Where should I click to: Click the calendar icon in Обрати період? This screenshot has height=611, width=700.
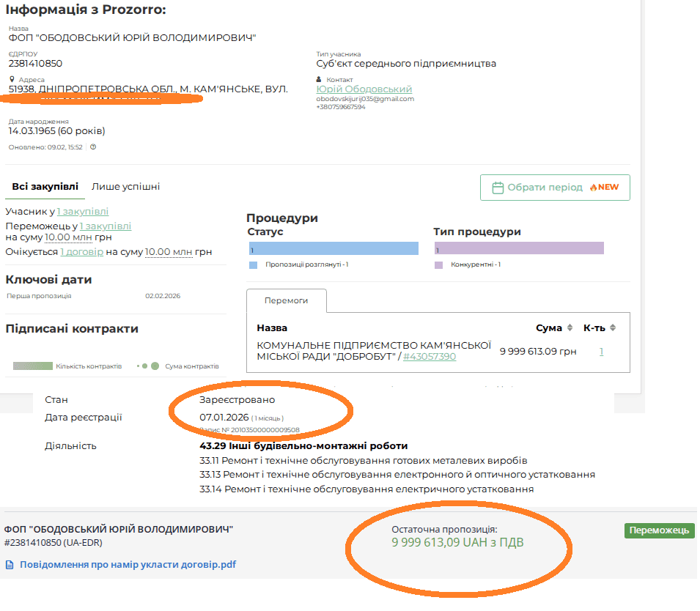[x=498, y=188]
